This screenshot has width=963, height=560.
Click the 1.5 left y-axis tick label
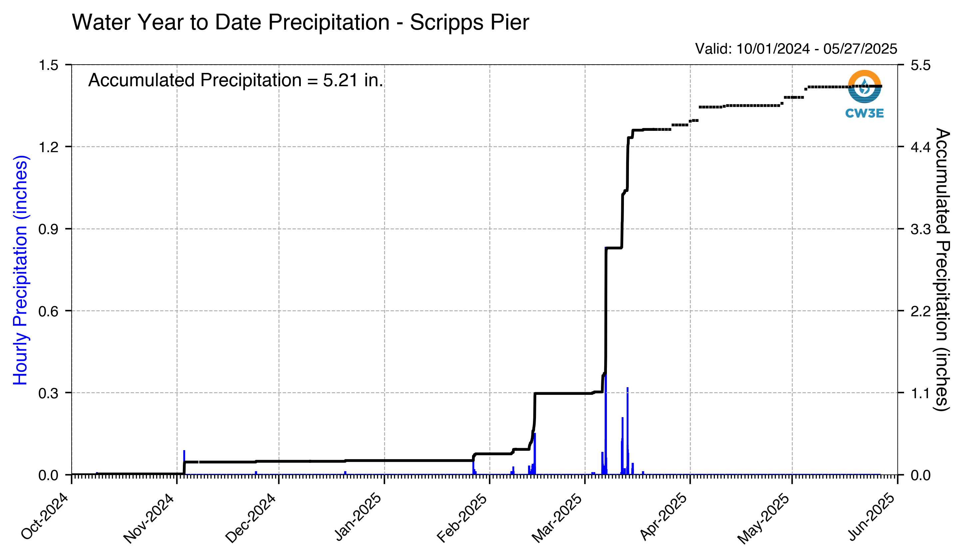[49, 65]
